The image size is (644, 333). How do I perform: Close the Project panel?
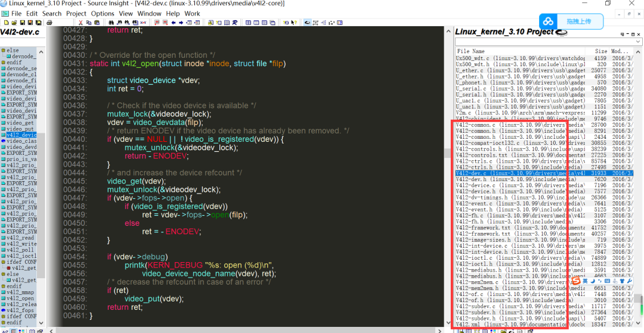pos(637,34)
